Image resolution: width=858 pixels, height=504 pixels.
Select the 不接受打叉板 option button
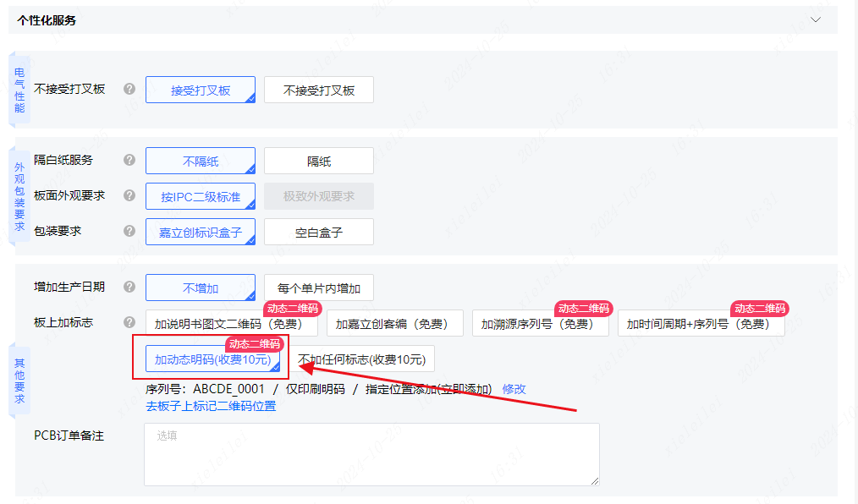coord(319,90)
